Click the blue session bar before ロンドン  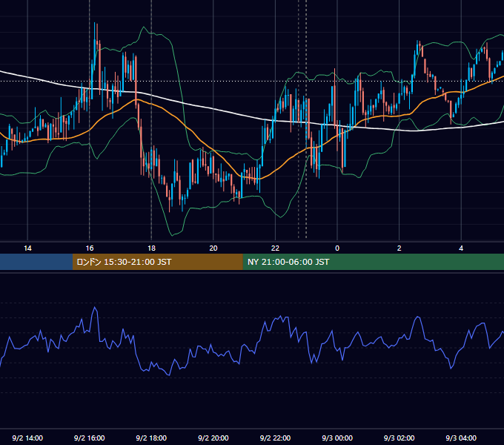(36, 262)
